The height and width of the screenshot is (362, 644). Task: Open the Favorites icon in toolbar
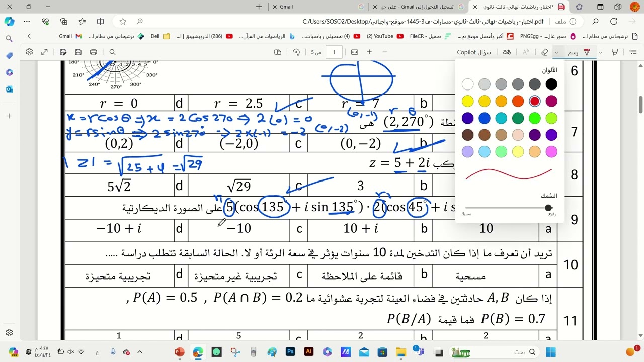82,22
